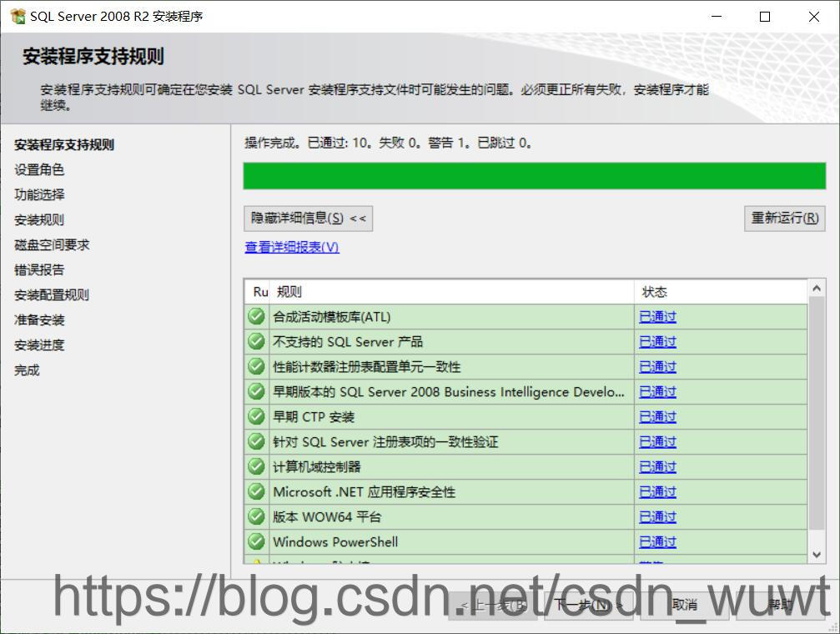
Task: Open 已通过 link for 计算机域控制器
Action: coord(657,467)
